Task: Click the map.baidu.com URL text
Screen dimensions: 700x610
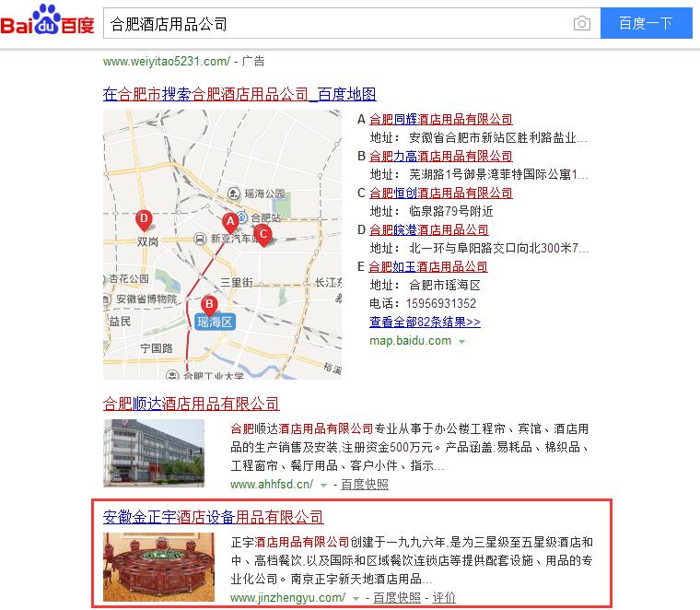Action: pos(410,341)
